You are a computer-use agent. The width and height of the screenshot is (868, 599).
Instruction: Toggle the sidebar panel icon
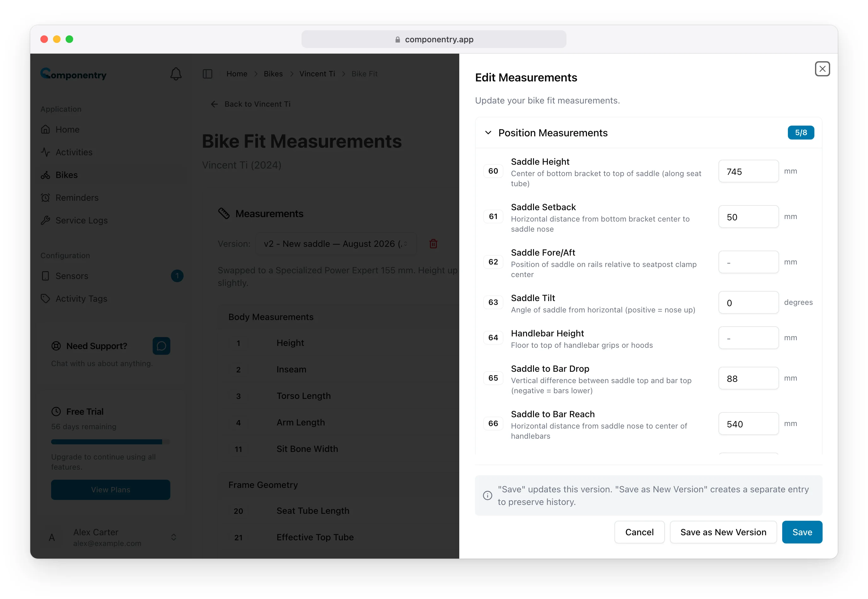[208, 74]
